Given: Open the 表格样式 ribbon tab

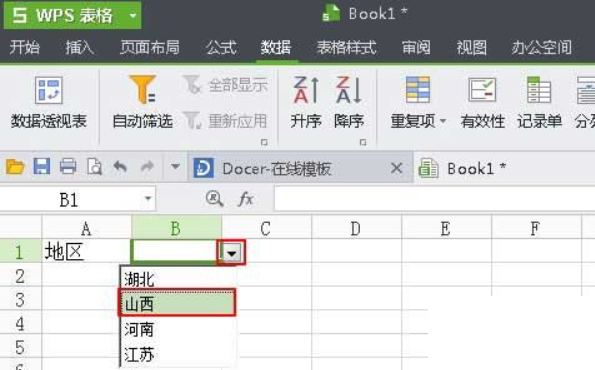Looking at the screenshot, I should coord(346,48).
